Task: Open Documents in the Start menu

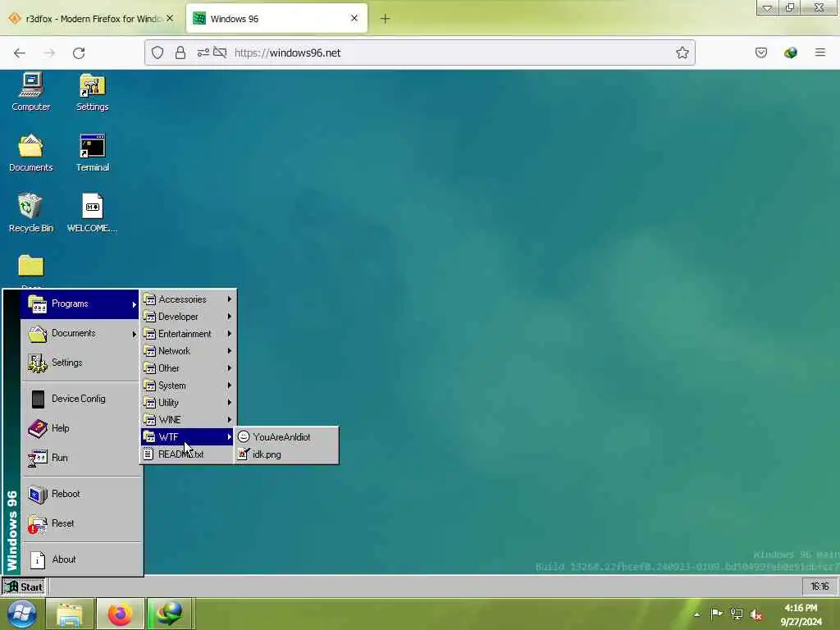Action: pos(80,334)
